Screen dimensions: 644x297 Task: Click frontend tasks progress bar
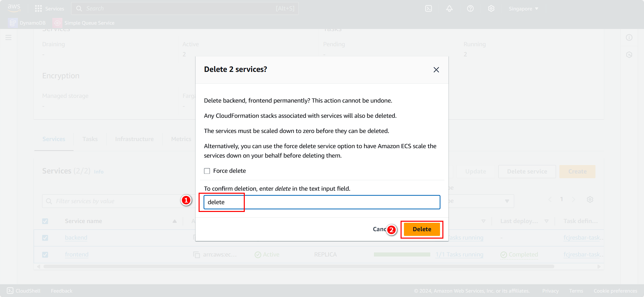click(402, 254)
